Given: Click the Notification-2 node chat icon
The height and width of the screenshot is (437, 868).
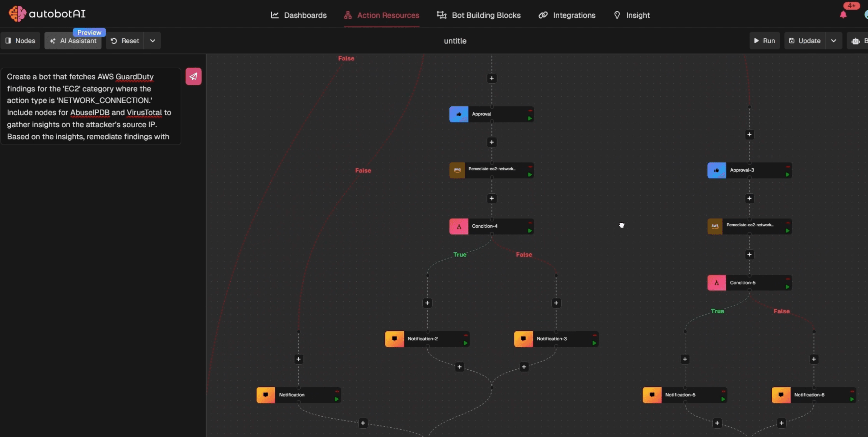Looking at the screenshot, I should pos(394,339).
